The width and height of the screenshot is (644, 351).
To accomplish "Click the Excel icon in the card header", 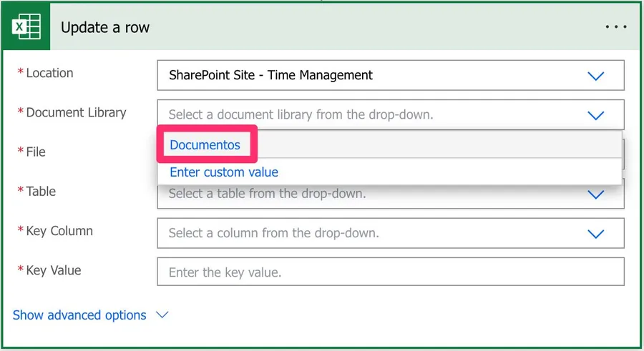I will pyautogui.click(x=26, y=28).
